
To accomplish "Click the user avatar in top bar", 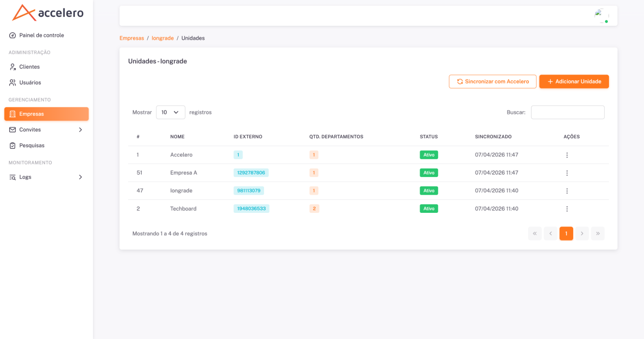I will pyautogui.click(x=601, y=16).
